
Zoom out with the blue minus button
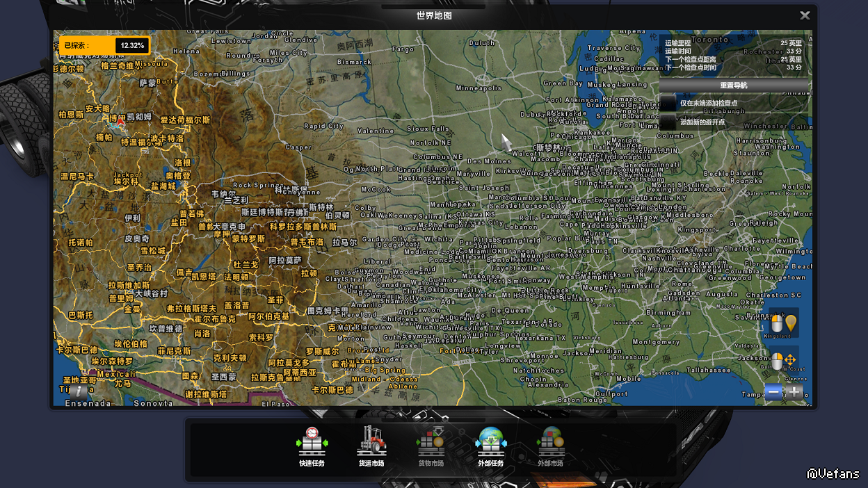click(x=774, y=392)
